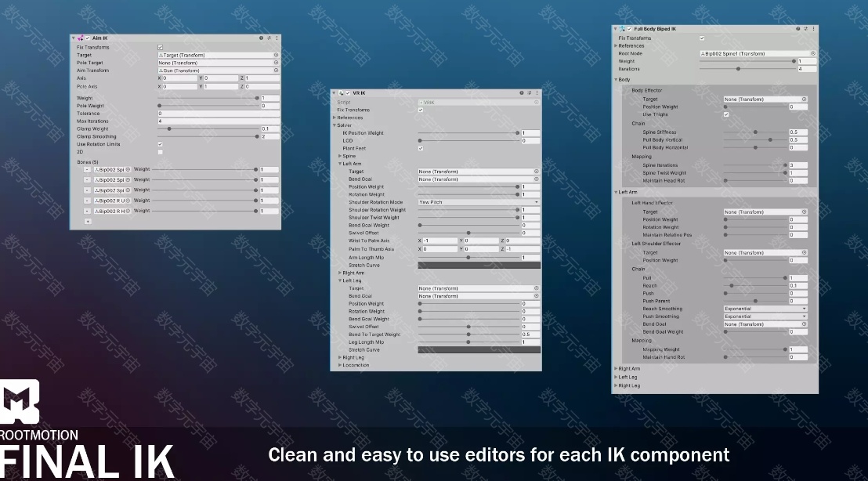Screen dimensions: 868x481
Task: Toggle Fix Transforms in Full Body Biped IK
Action: click(702, 38)
